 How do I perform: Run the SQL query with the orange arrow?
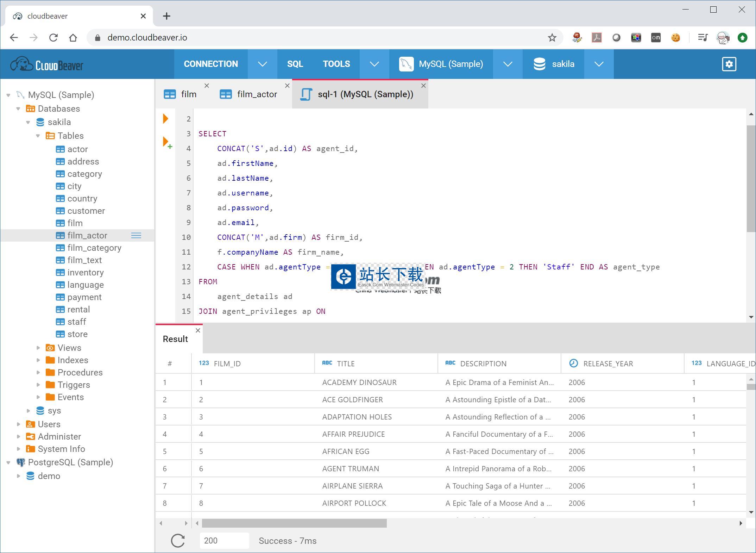tap(165, 119)
